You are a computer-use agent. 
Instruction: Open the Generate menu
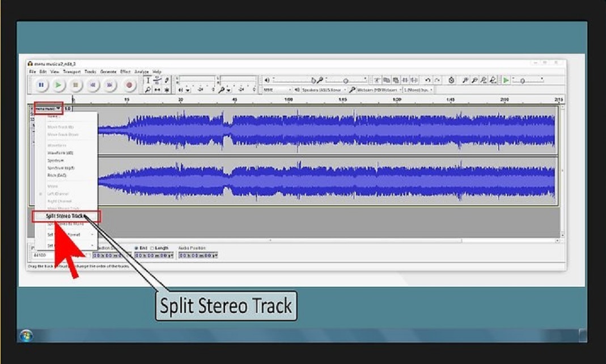click(x=108, y=72)
